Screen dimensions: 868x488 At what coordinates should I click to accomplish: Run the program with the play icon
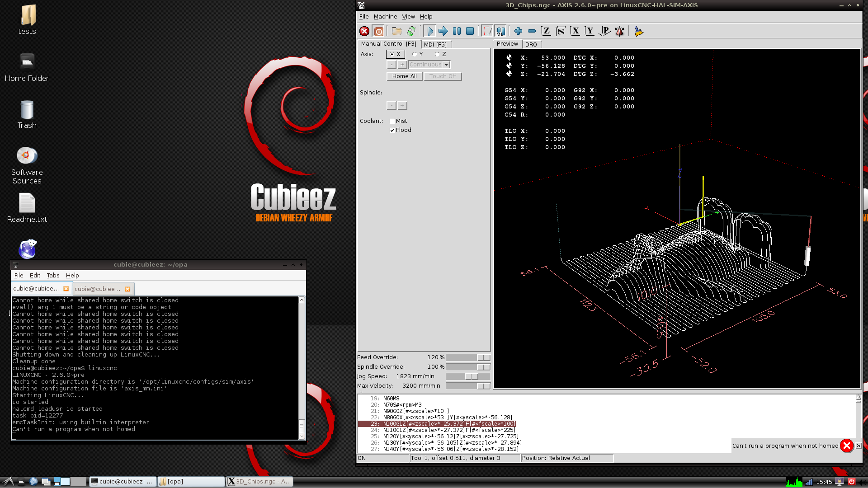pos(429,31)
